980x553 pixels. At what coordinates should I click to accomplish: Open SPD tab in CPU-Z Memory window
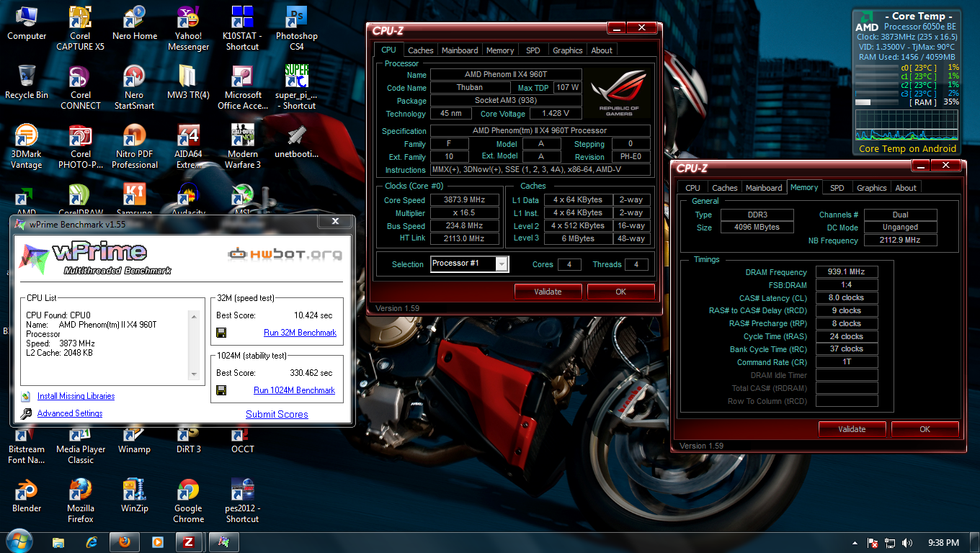pos(837,188)
